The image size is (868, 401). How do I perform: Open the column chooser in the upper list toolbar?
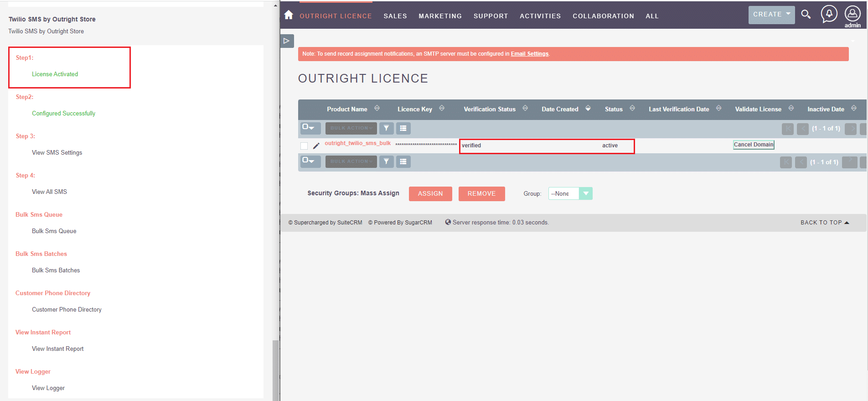[x=403, y=128]
